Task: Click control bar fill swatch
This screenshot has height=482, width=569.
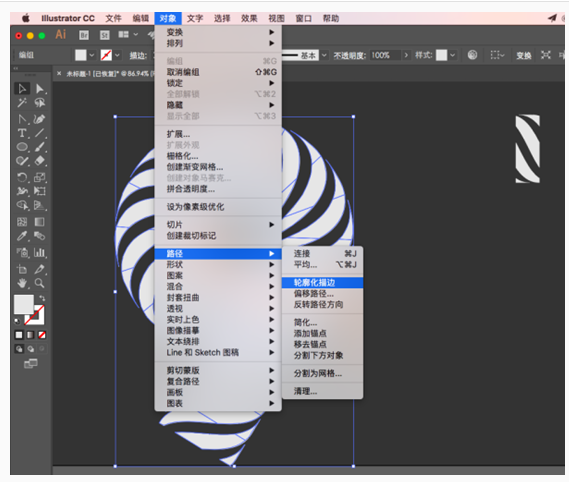Action: pos(81,55)
